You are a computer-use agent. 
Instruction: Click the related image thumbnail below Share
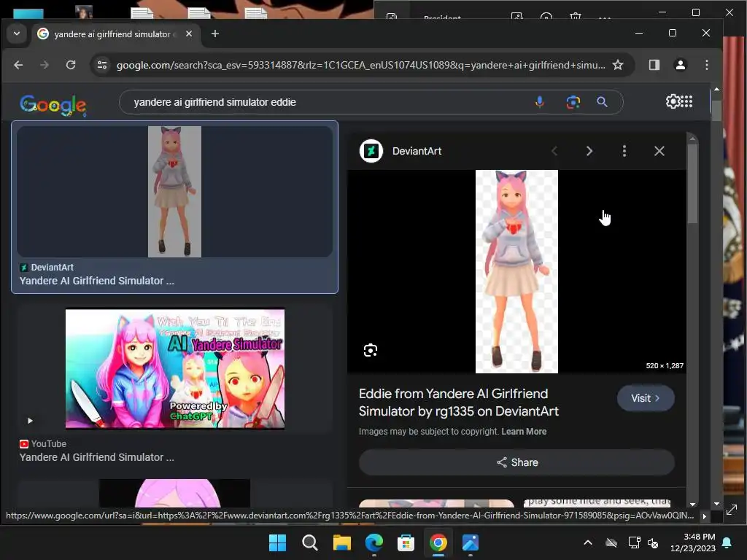pyautogui.click(x=436, y=503)
